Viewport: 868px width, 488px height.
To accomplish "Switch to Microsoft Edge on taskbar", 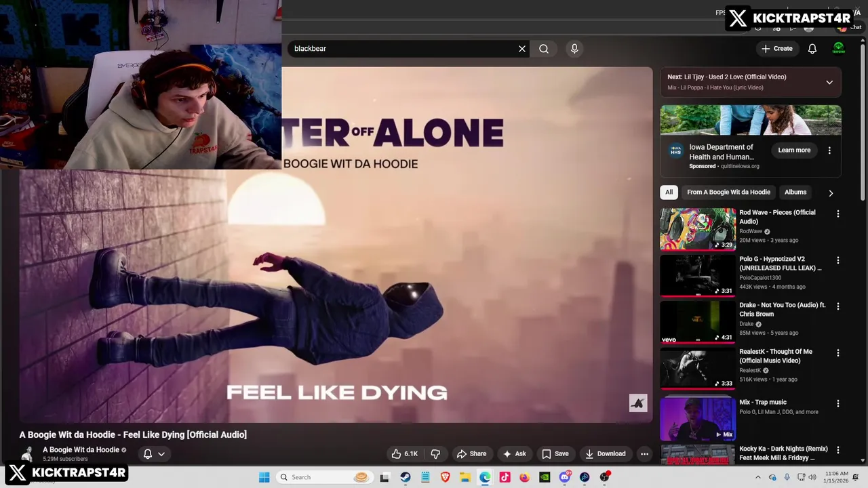I will 485,477.
